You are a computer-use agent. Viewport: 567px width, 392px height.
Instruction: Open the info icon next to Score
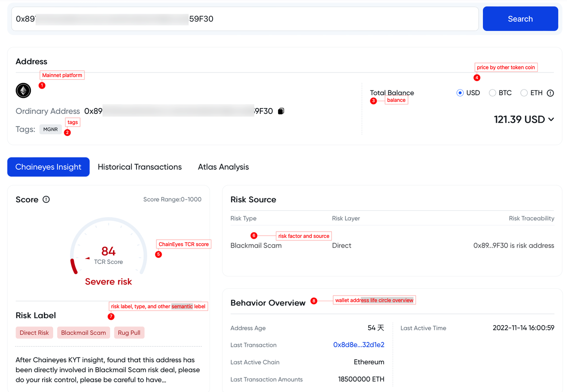pos(46,199)
